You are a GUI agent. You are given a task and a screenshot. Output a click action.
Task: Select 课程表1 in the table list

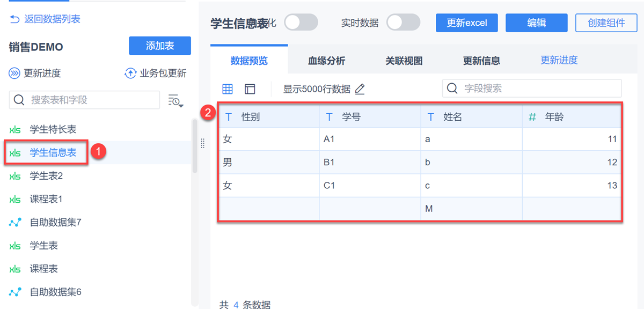coord(46,199)
